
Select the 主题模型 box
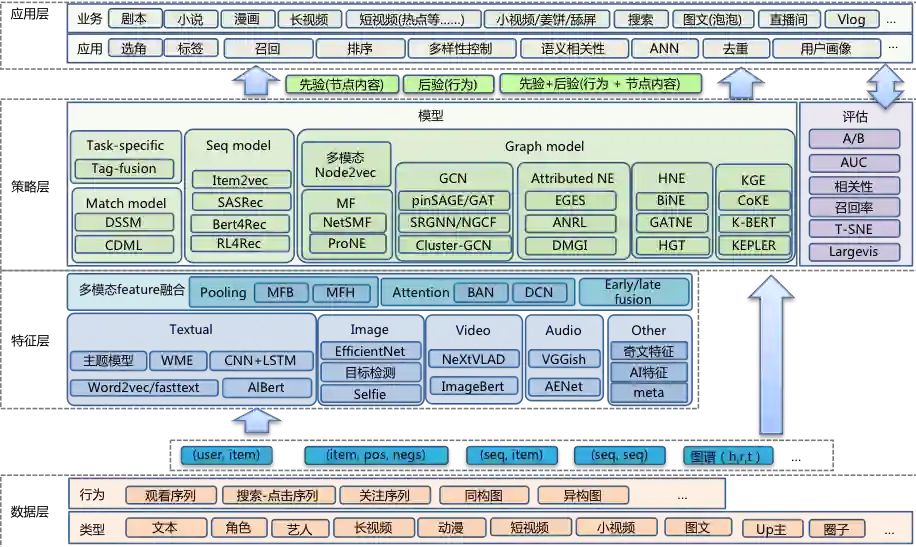(108, 361)
